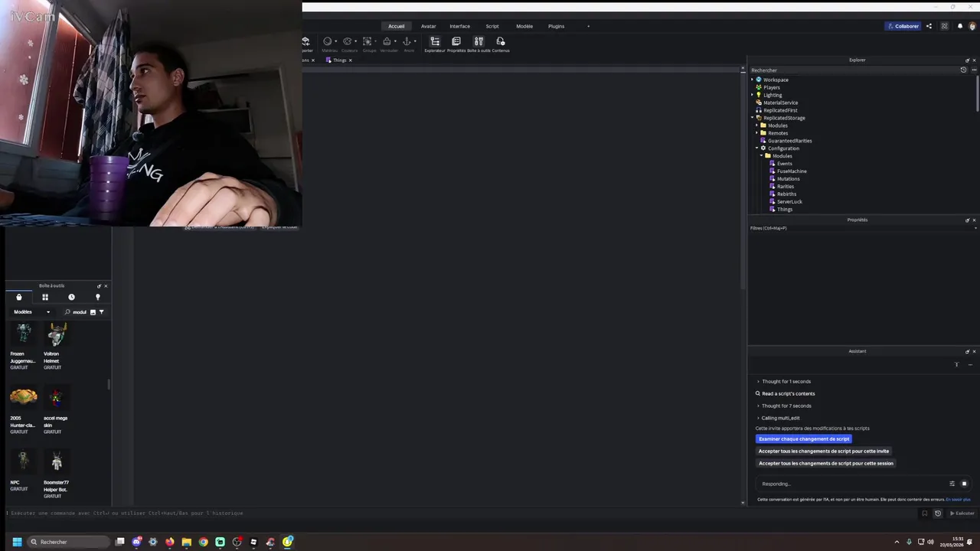The height and width of the screenshot is (551, 980).
Task: Select the Things script tab
Action: tap(338, 60)
